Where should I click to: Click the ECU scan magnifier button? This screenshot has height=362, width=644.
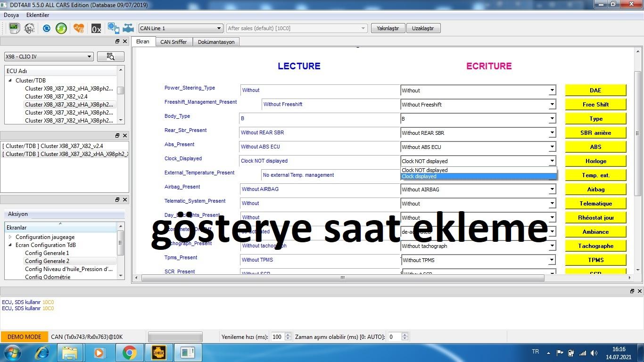coord(110,57)
